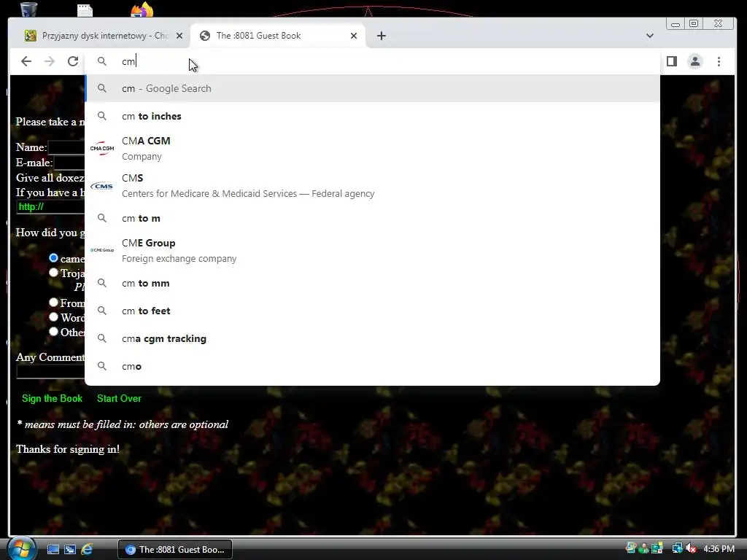Image resolution: width=747 pixels, height=560 pixels.
Task: Open the Windows Start orb
Action: pyautogui.click(x=21, y=549)
